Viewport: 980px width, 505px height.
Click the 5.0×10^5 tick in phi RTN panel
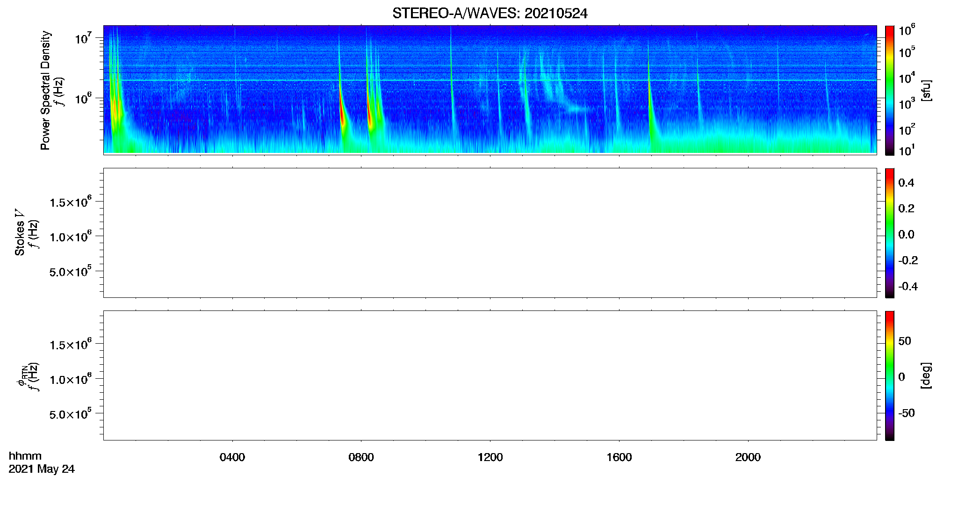point(71,414)
